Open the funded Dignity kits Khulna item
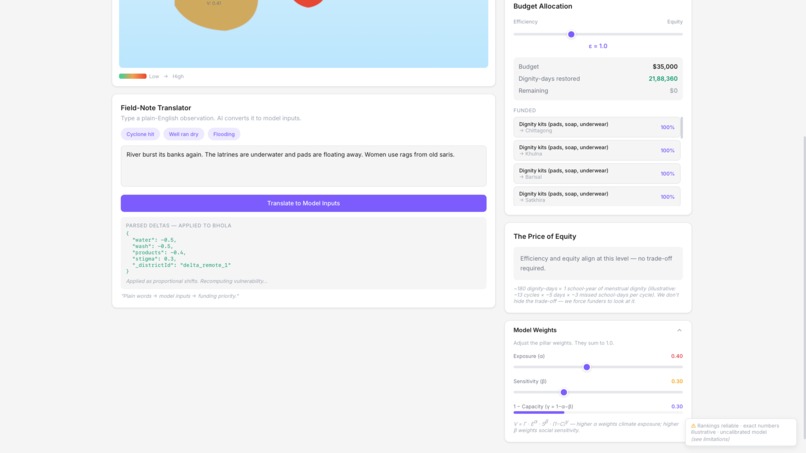Viewport: 806px width, 453px height. (596, 150)
